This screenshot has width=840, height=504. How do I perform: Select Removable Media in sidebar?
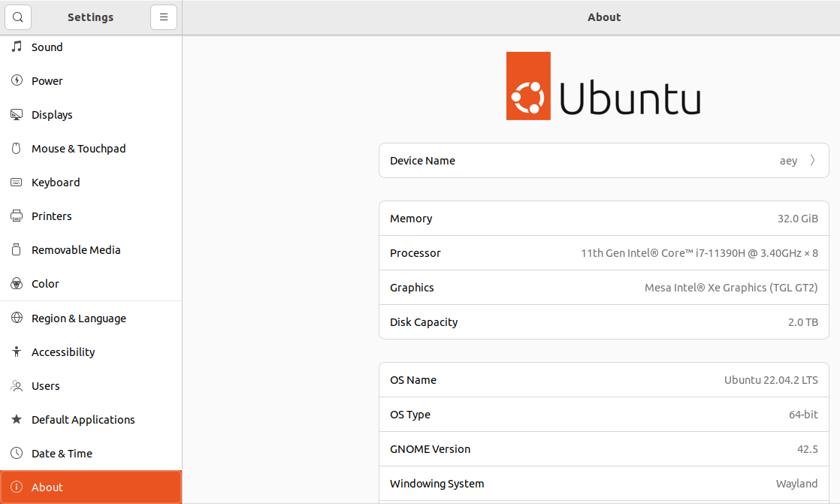91,249
